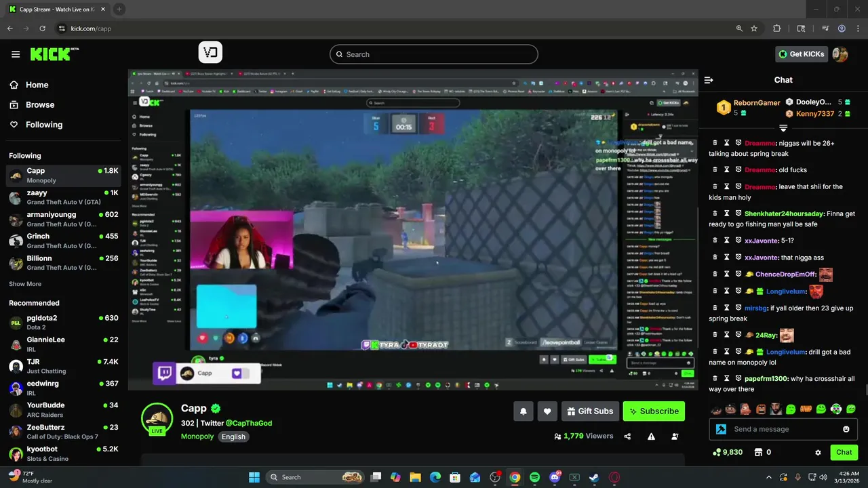Open the clips icon beside search bar

[210, 52]
